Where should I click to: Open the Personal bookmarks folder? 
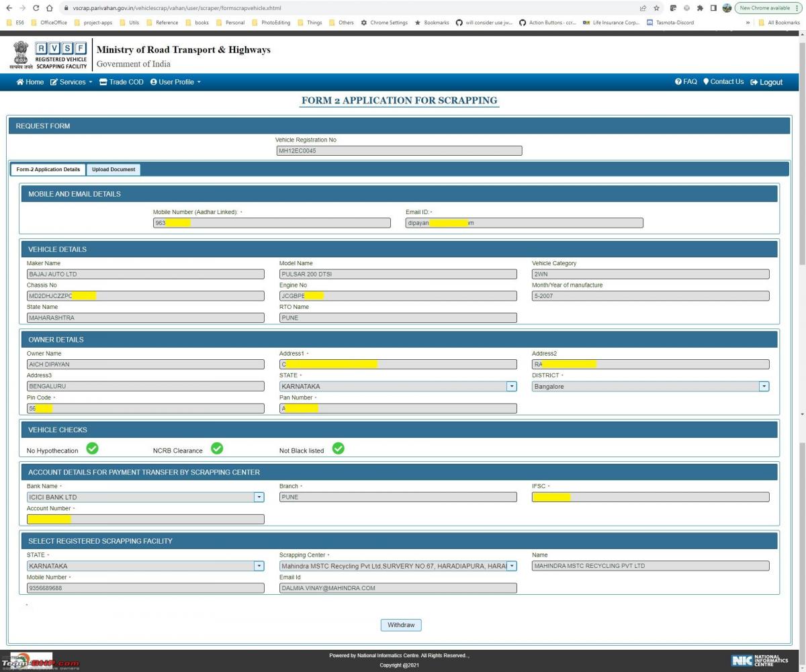coord(230,22)
